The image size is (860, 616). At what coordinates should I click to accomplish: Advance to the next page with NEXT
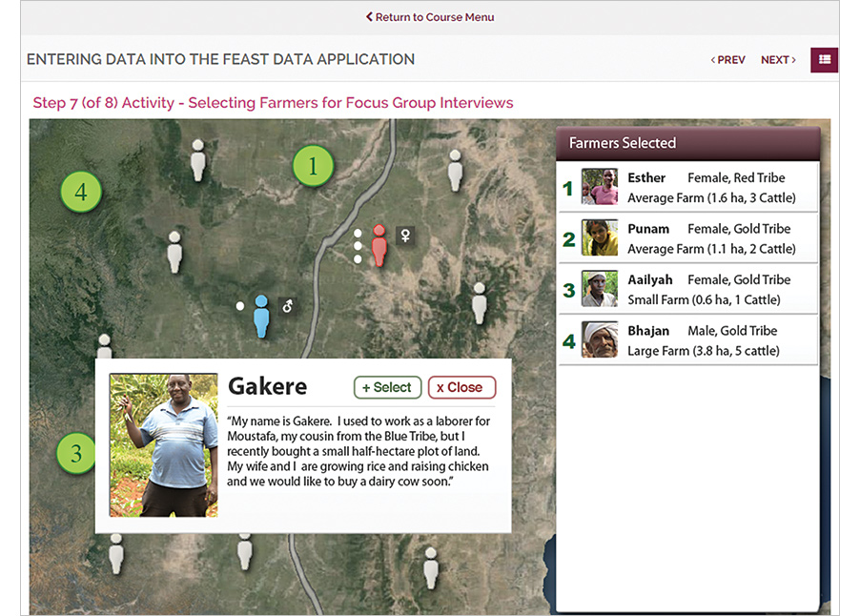(778, 60)
